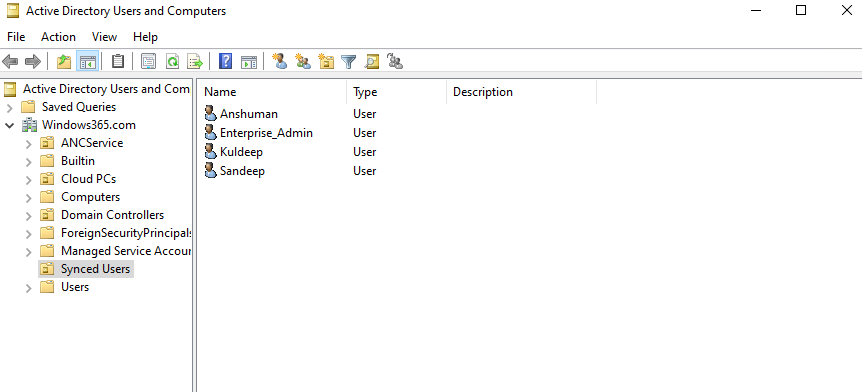This screenshot has width=862, height=392.
Task: Expand the Users tree node
Action: (x=29, y=288)
